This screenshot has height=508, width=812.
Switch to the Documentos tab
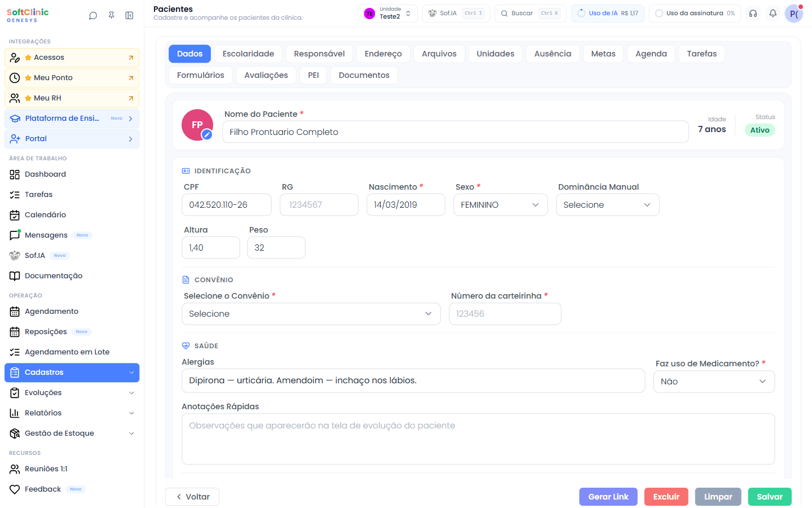[x=364, y=75]
